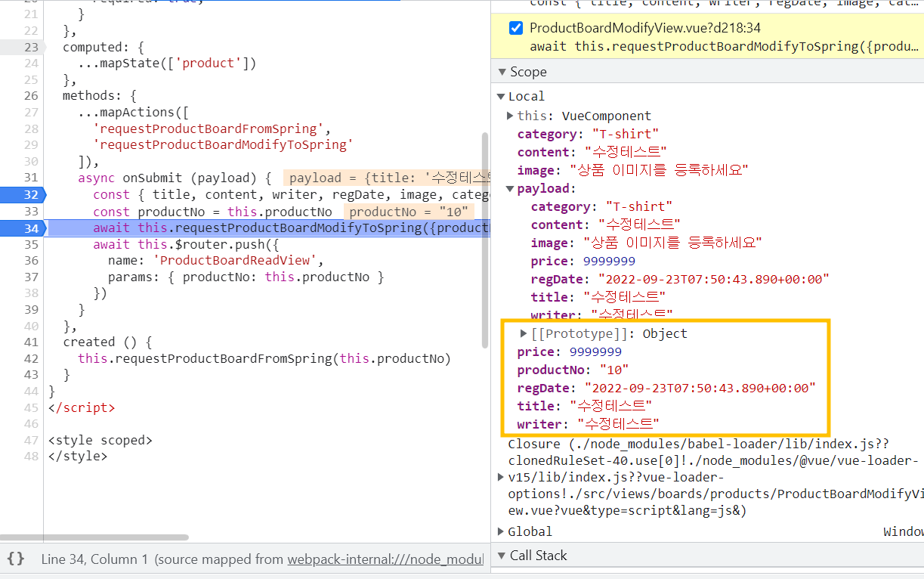This screenshot has width=924, height=579.
Task: Click line number 36 in the gutter
Action: [31, 261]
